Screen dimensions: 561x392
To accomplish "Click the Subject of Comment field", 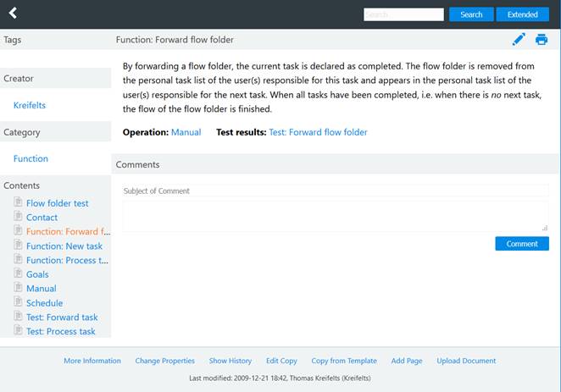I will click(x=335, y=190).
